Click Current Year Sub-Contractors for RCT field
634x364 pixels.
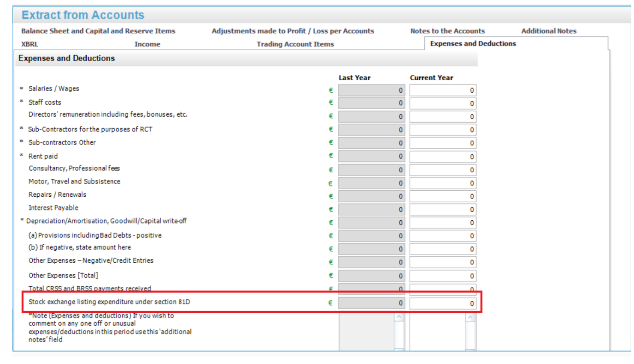pyautogui.click(x=443, y=130)
